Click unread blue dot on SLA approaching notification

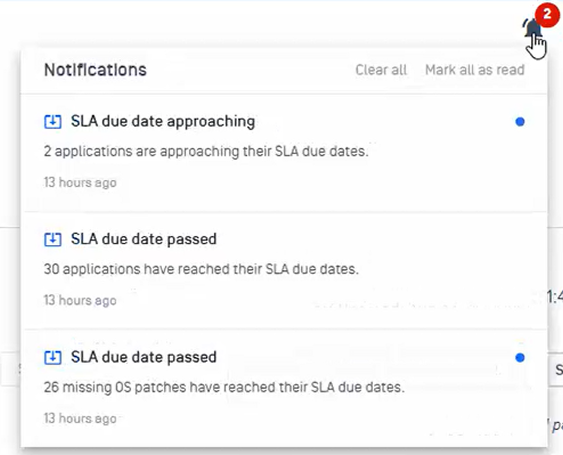520,122
